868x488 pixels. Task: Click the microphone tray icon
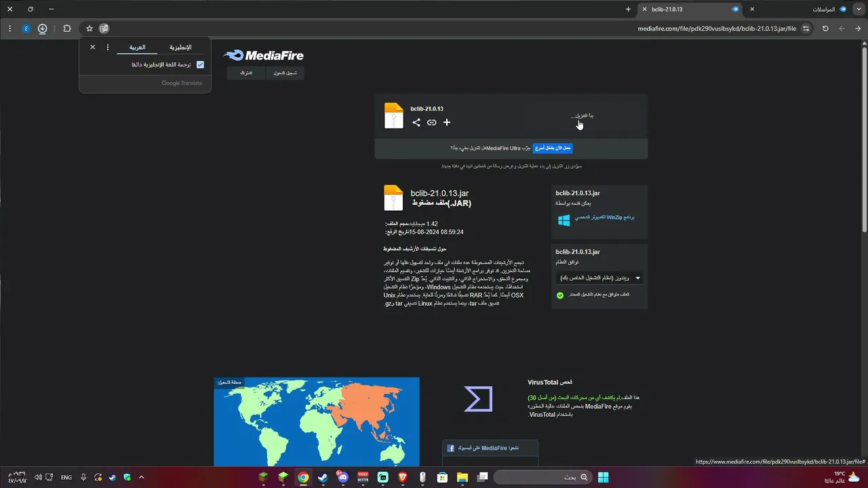[x=84, y=478]
